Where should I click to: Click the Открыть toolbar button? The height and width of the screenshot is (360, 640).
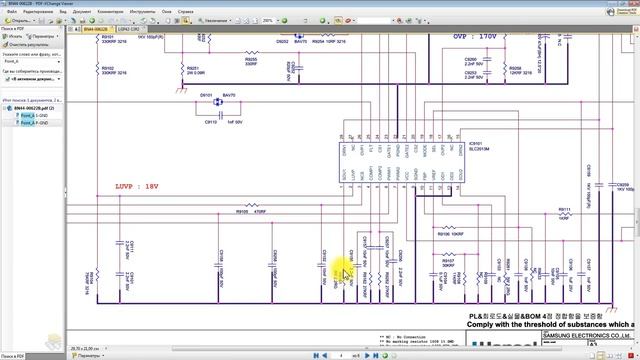pyautogui.click(x=18, y=20)
